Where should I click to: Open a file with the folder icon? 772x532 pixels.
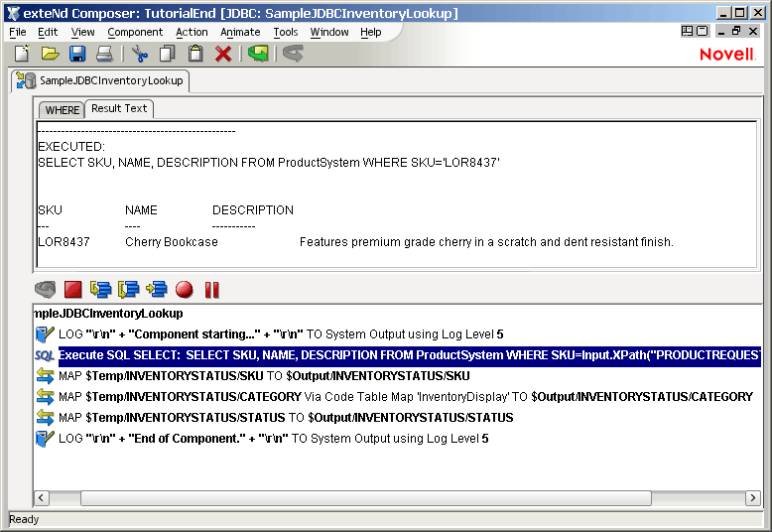(51, 54)
